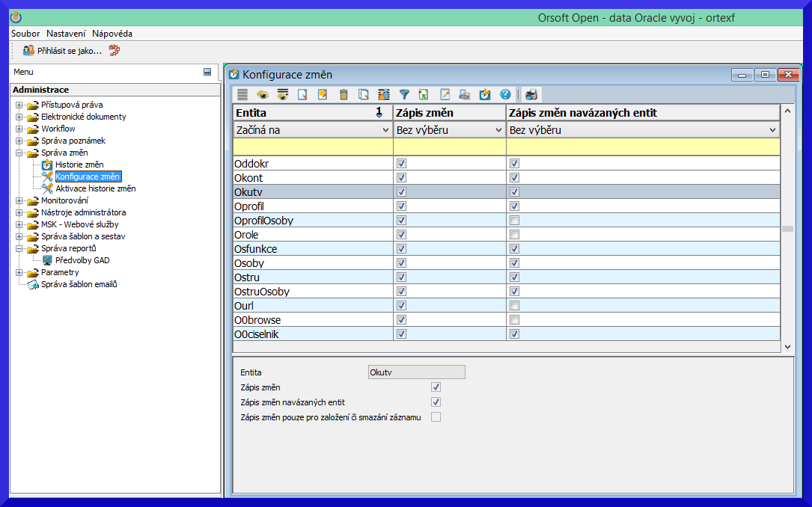Image resolution: width=812 pixels, height=507 pixels.
Task: Click the trash can delete icon
Action: 344,94
